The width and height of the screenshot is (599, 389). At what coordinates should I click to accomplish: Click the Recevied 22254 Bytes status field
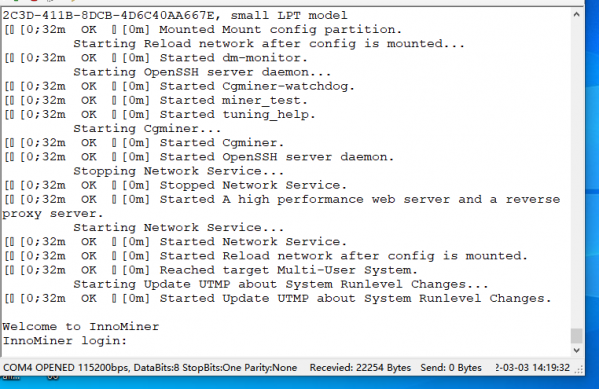pyautogui.click(x=360, y=368)
